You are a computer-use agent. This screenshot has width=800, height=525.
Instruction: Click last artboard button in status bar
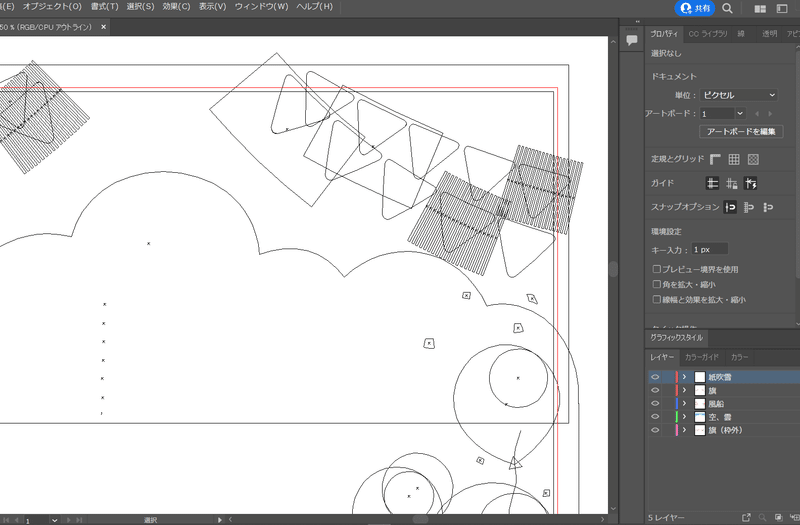[x=79, y=520]
